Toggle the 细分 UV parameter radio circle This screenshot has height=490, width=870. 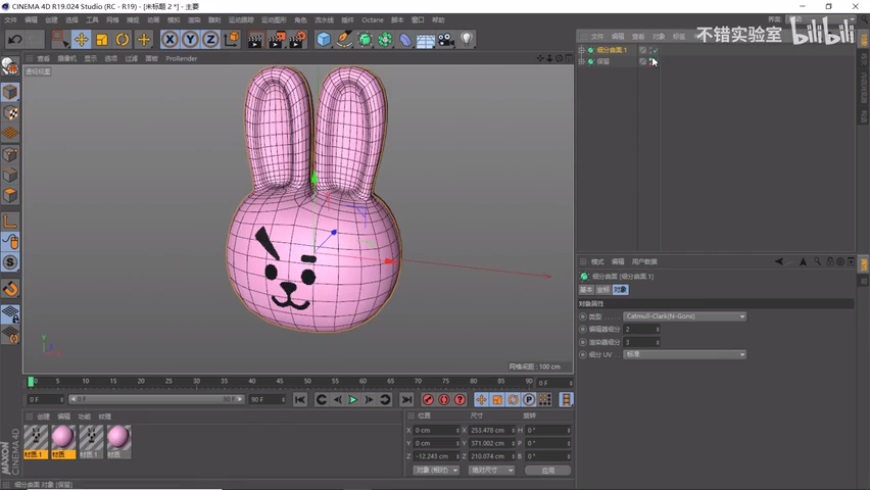pos(583,355)
